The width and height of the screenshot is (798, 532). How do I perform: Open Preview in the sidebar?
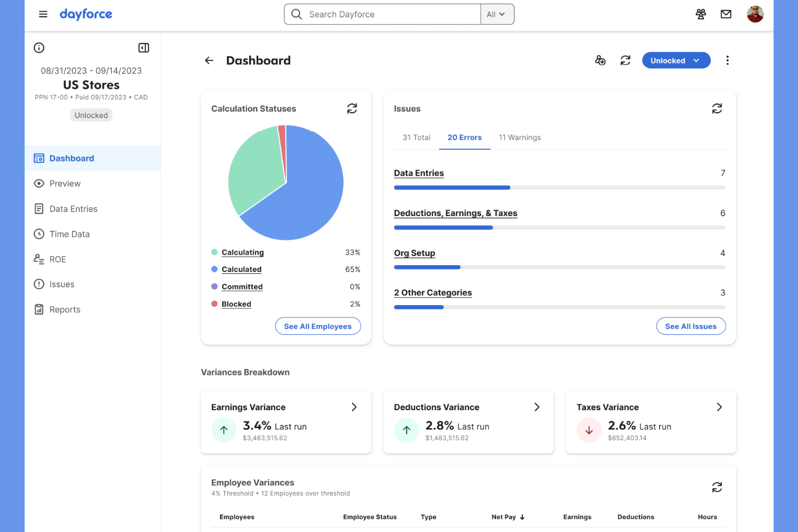(93, 183)
